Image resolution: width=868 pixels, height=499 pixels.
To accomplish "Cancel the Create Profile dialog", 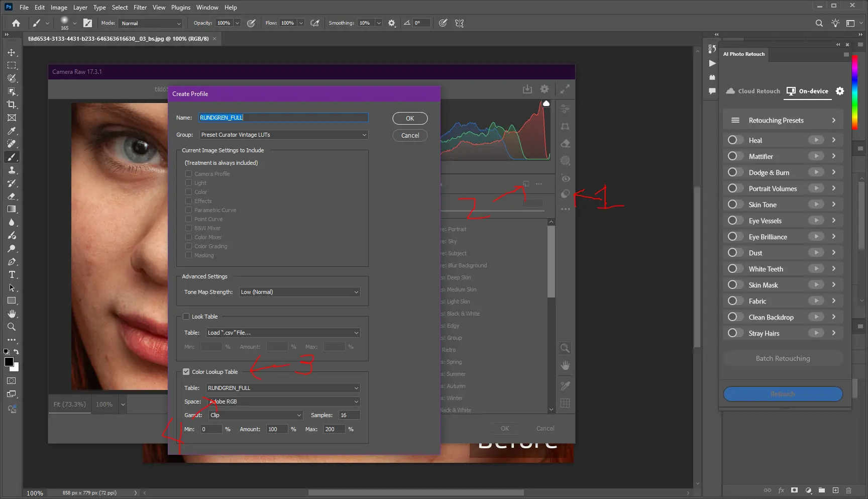I will pyautogui.click(x=410, y=135).
